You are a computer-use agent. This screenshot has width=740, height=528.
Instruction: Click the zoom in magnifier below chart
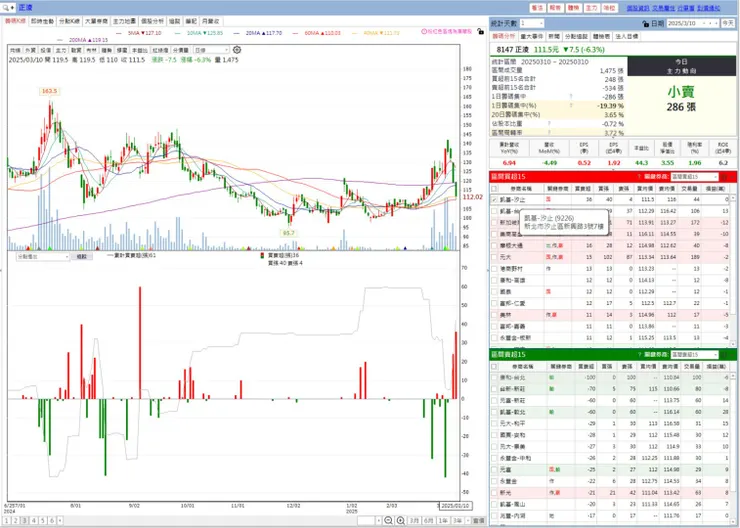click(x=401, y=520)
